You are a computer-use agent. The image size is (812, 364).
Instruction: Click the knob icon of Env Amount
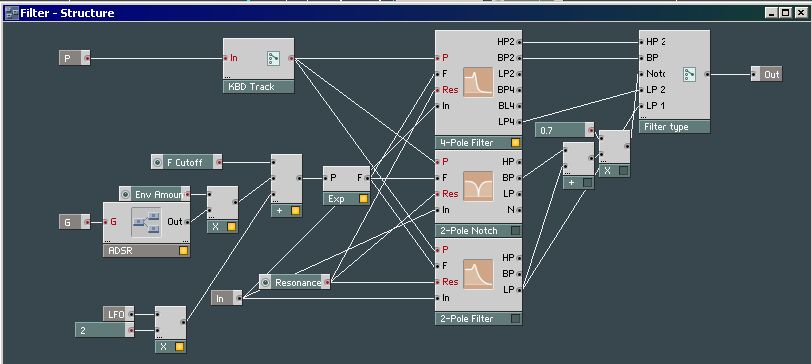click(x=125, y=194)
